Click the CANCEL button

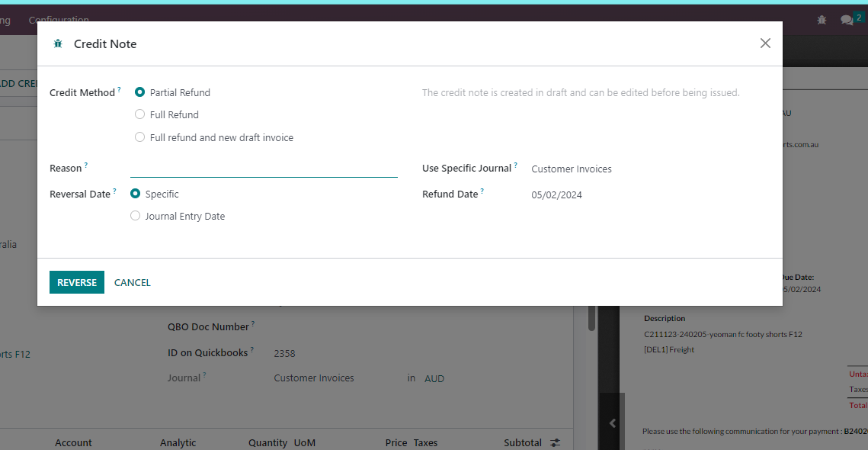click(133, 283)
